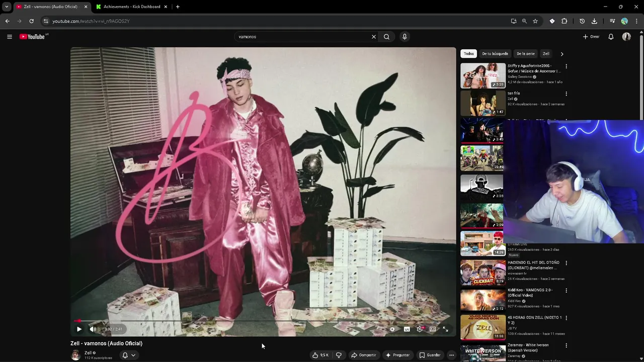
Task: Open Kidd Keo - VAMONOS 2.0 title
Action: point(530,293)
